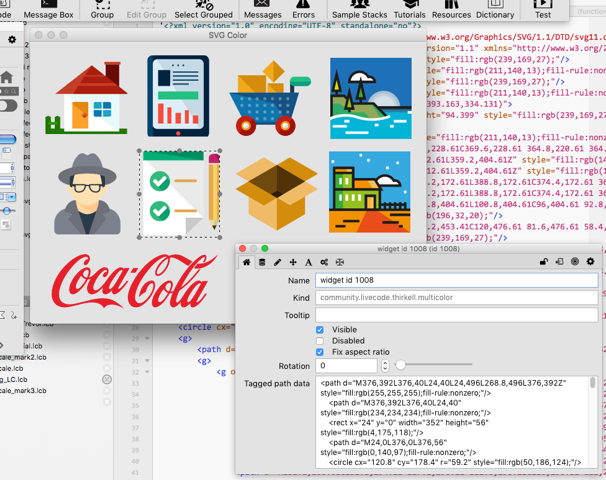The width and height of the screenshot is (606, 480).
Task: Open Sample Stacks from the toolbar
Action: pyautogui.click(x=359, y=10)
